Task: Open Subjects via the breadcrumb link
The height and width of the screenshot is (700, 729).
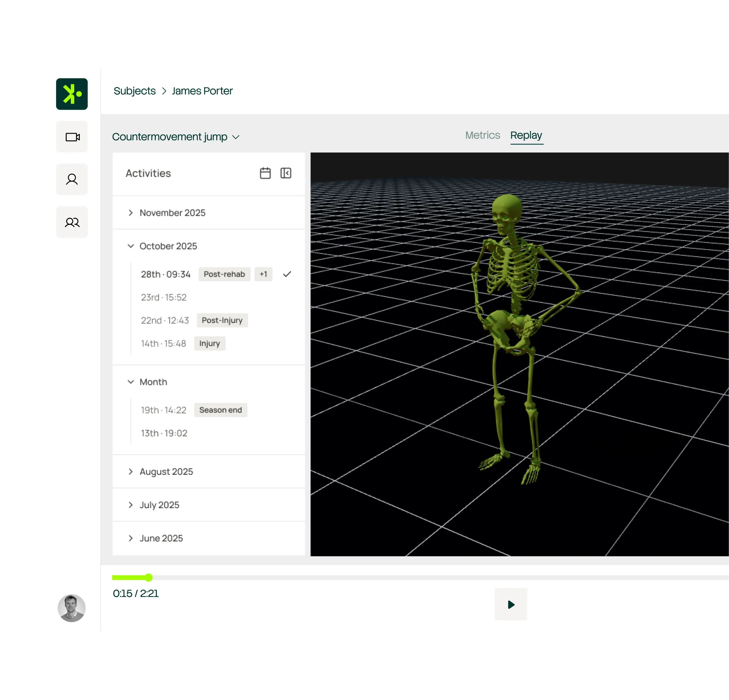Action: click(x=134, y=90)
